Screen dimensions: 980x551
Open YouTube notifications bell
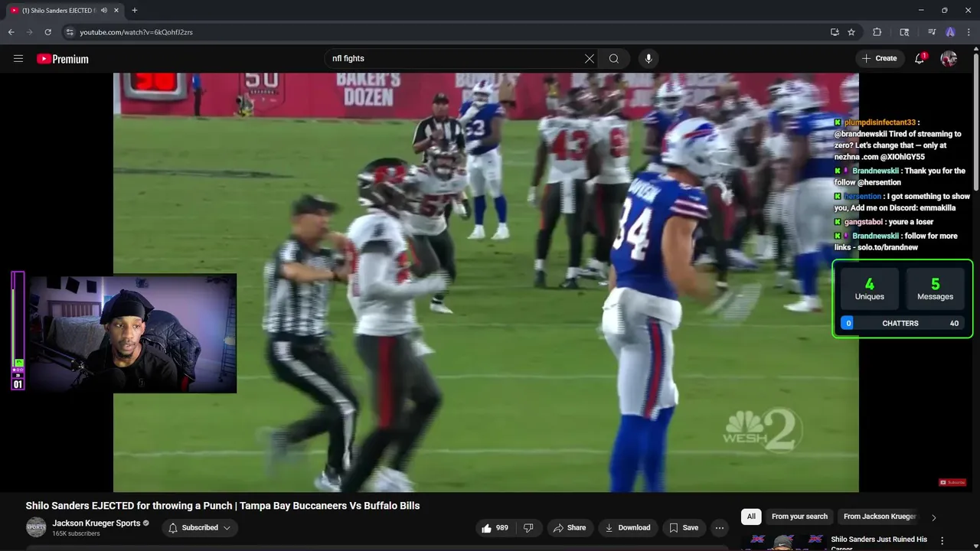click(x=920, y=58)
